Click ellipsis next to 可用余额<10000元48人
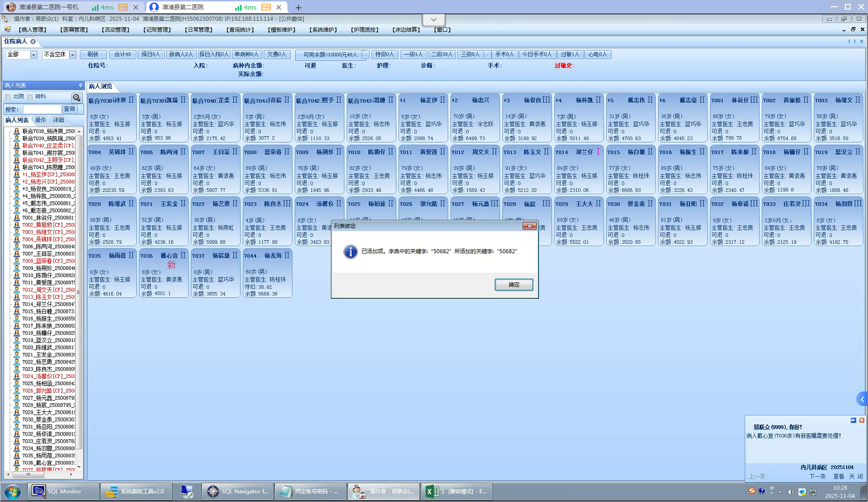 pyautogui.click(x=365, y=55)
